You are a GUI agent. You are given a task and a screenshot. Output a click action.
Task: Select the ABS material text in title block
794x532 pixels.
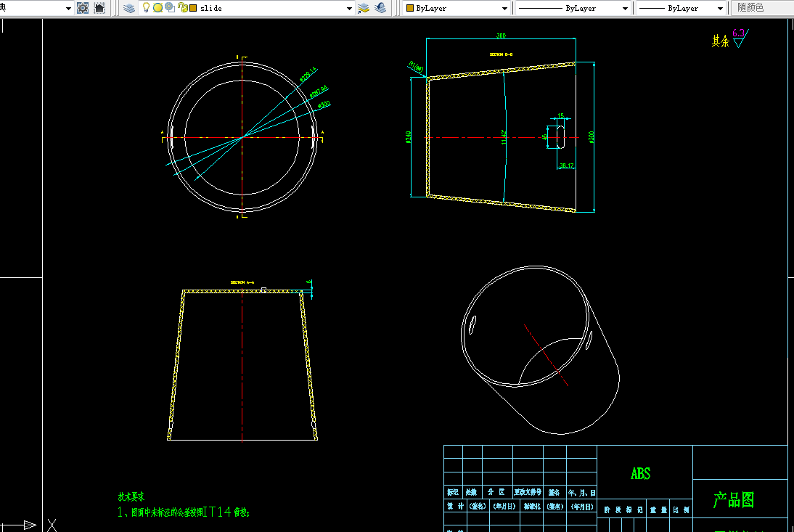(641, 474)
